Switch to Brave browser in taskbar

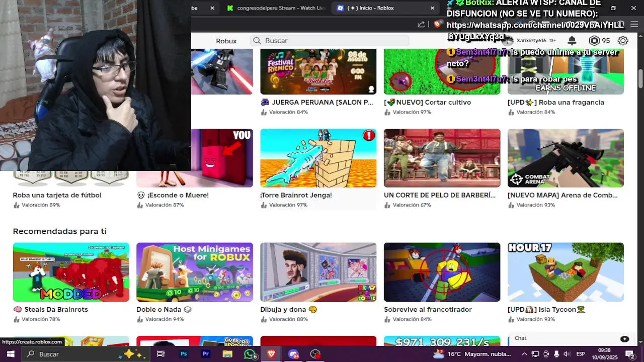tap(272, 354)
